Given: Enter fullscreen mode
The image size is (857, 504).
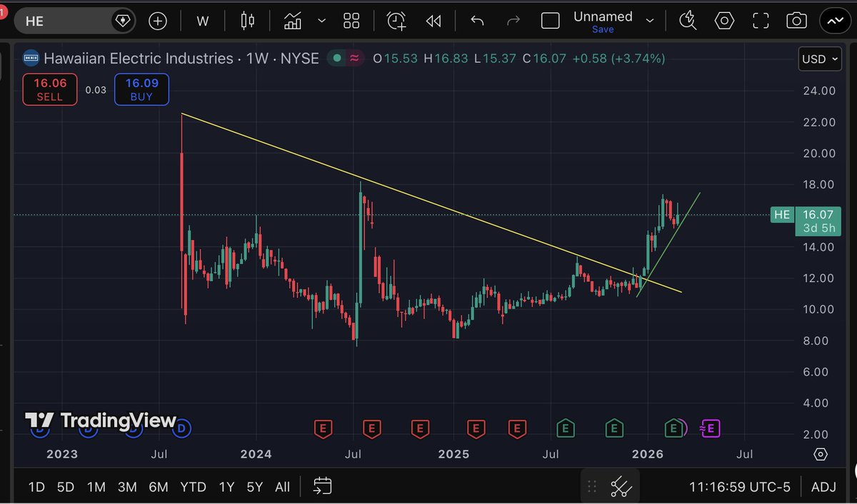Looking at the screenshot, I should click(x=761, y=21).
